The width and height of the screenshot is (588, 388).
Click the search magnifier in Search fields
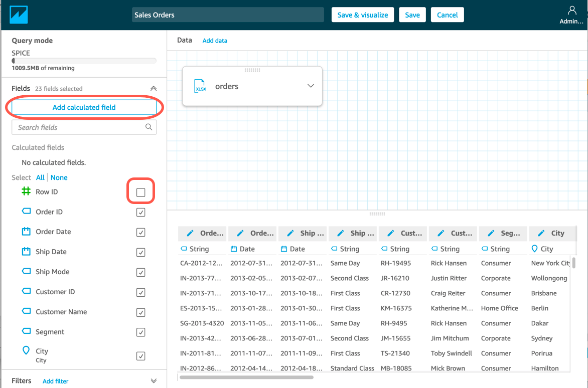click(x=149, y=127)
